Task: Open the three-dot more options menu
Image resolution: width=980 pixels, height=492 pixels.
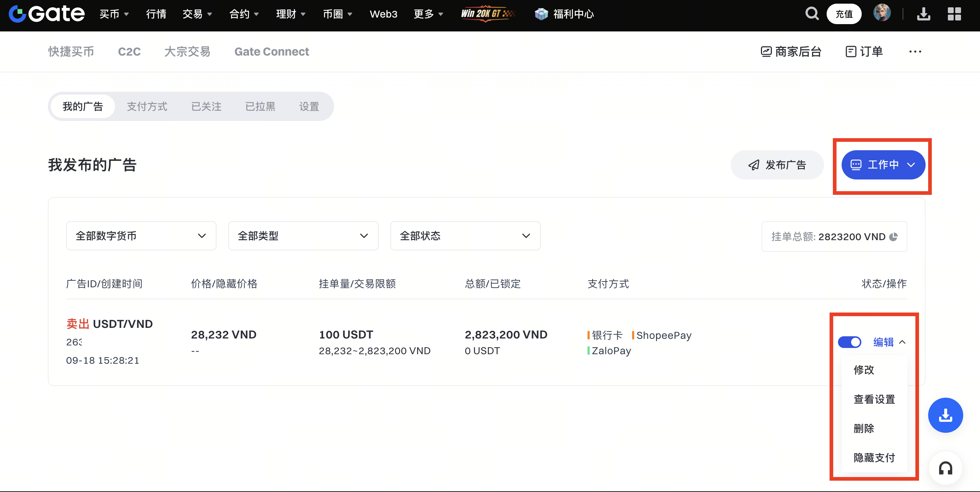Action: tap(915, 52)
